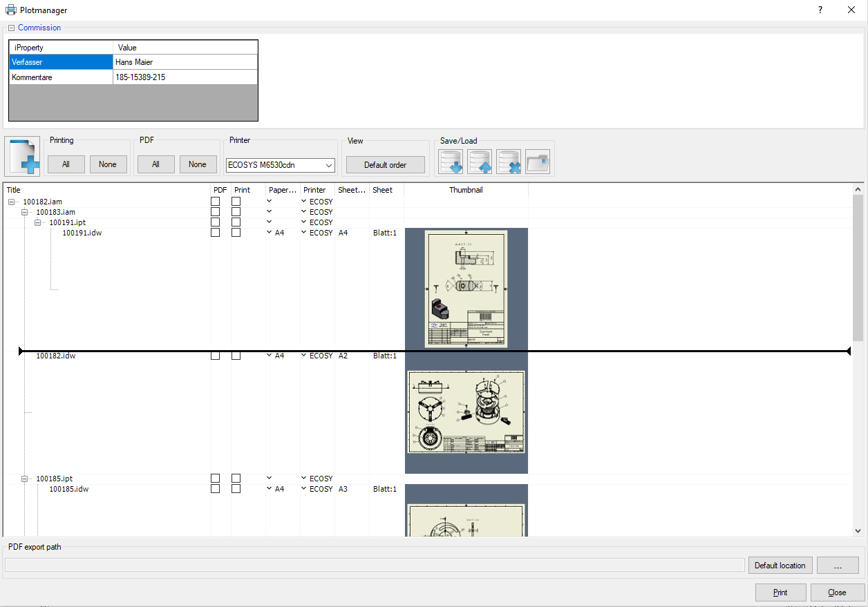The image size is (868, 607).
Task: Click the add document icon with plus
Action: pos(22,156)
